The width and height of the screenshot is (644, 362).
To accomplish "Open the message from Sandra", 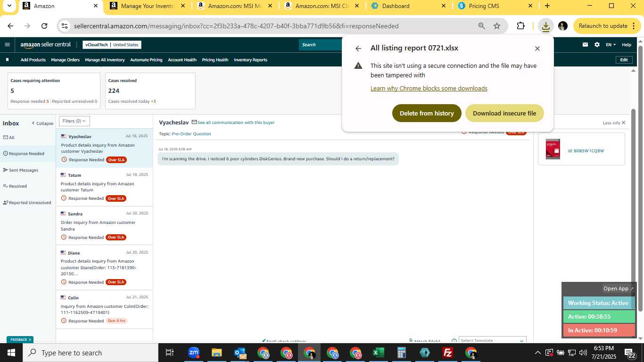I will pyautogui.click(x=104, y=225).
